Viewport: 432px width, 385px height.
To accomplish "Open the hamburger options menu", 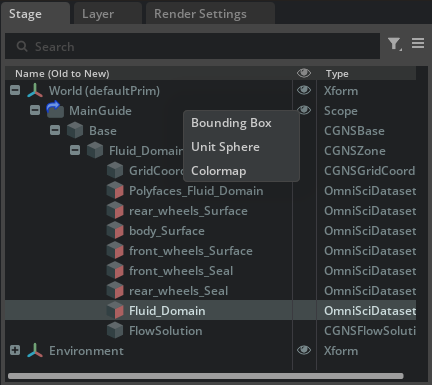I will pyautogui.click(x=418, y=43).
